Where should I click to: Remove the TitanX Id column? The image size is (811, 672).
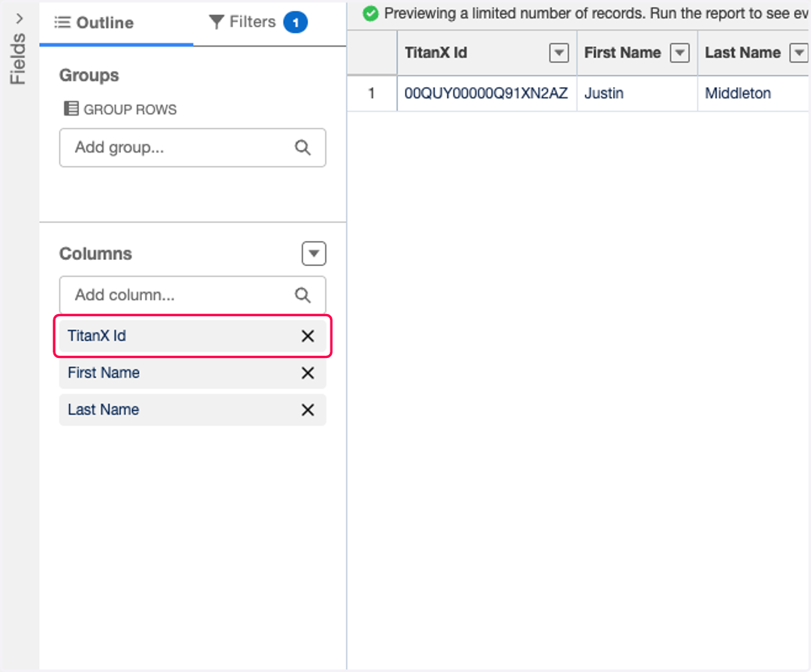(308, 336)
